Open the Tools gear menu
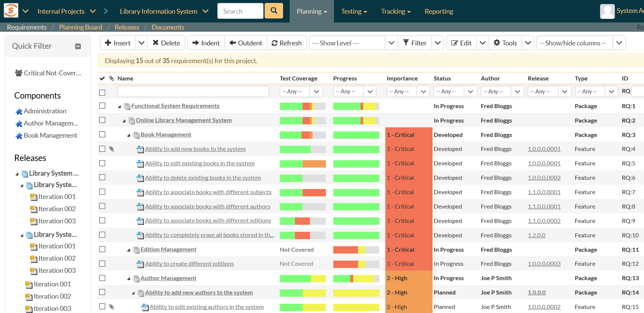 pyautogui.click(x=505, y=43)
